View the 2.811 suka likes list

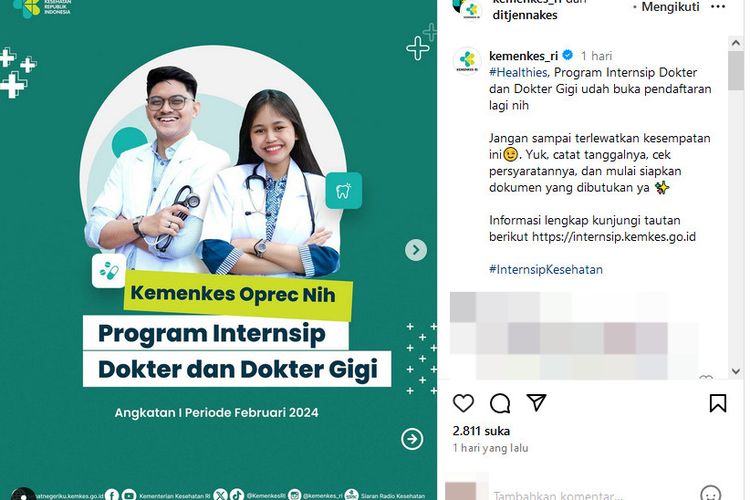[481, 431]
